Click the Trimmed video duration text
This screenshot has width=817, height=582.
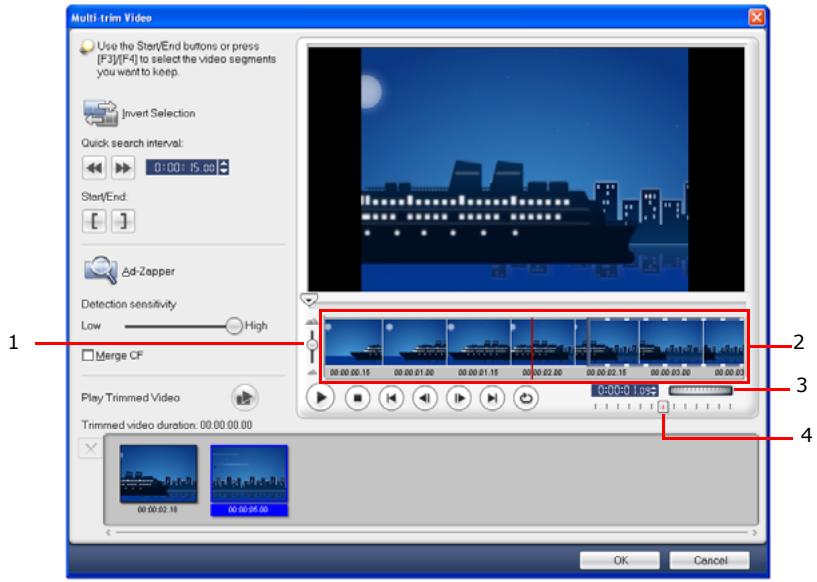point(167,425)
